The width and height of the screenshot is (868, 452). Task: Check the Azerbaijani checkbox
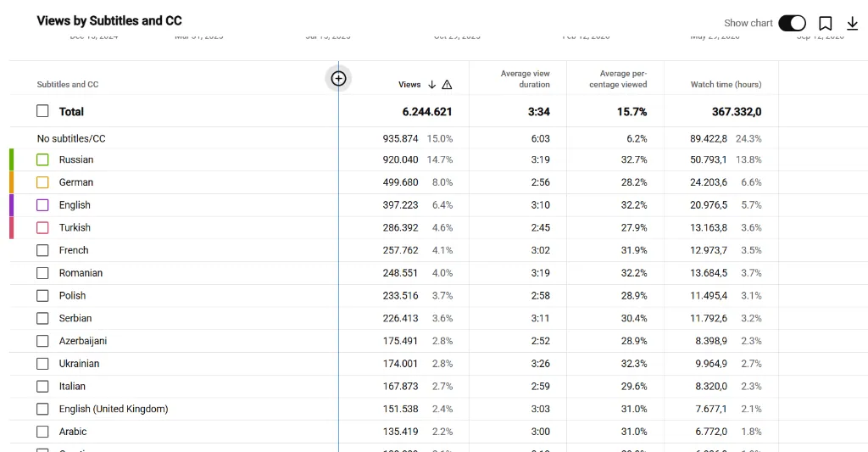click(x=42, y=341)
